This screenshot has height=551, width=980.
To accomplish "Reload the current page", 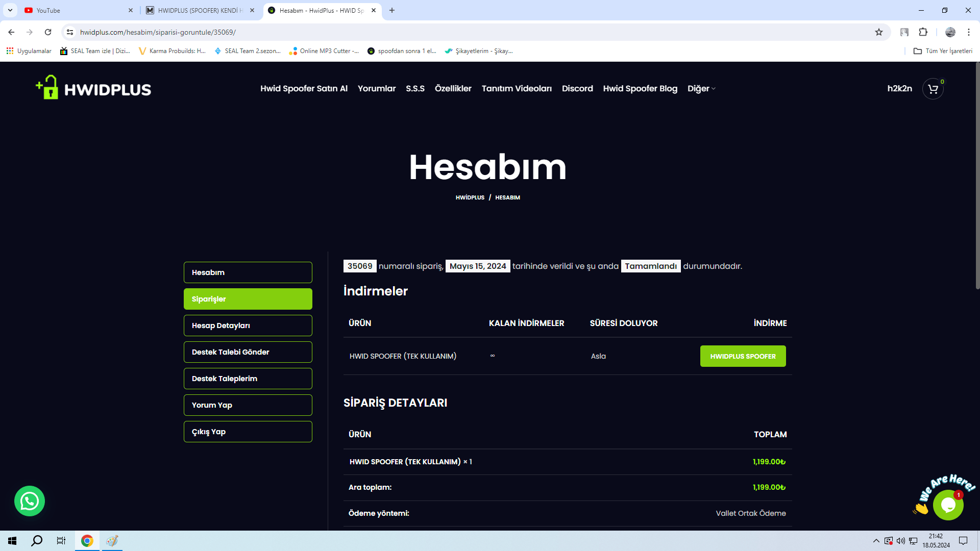I will point(48,32).
